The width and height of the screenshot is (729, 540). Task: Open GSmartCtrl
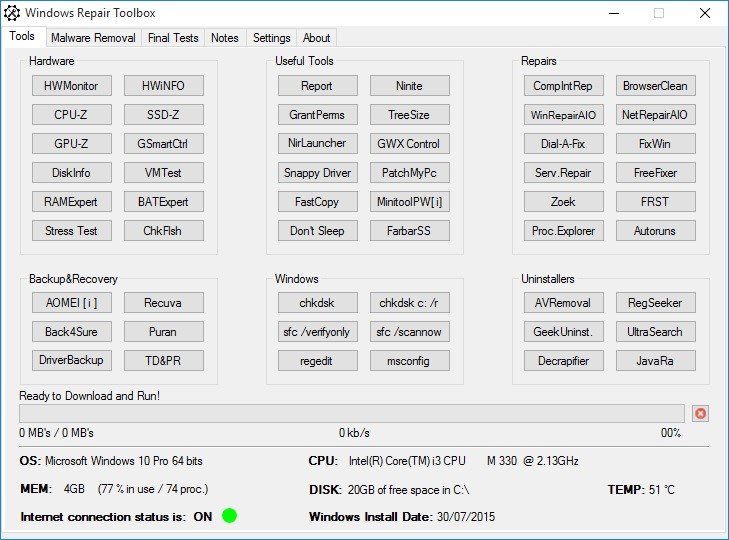point(164,144)
